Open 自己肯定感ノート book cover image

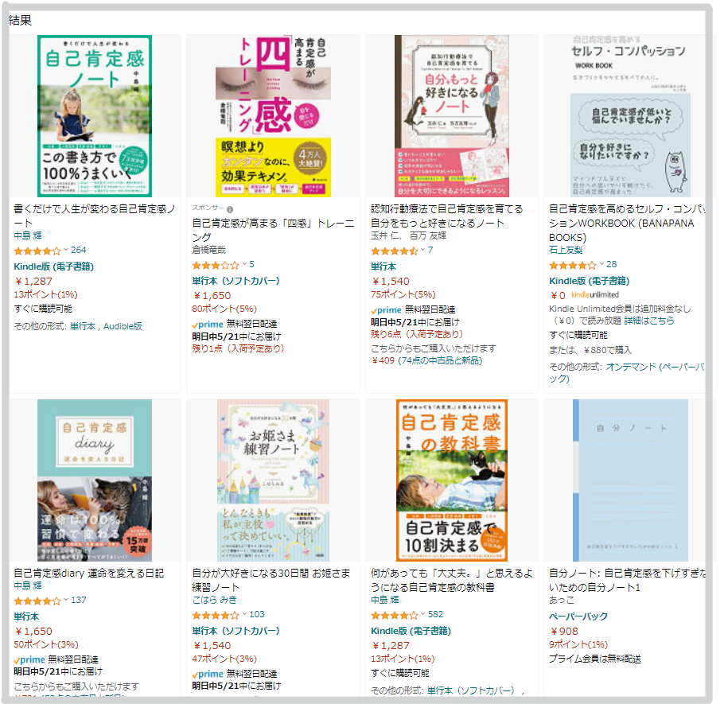click(95, 116)
